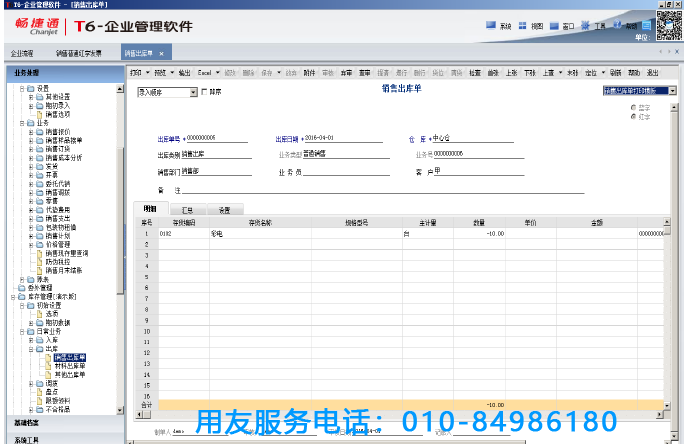Open 销售选项 in the tree
The height and width of the screenshot is (444, 686).
click(x=58, y=115)
